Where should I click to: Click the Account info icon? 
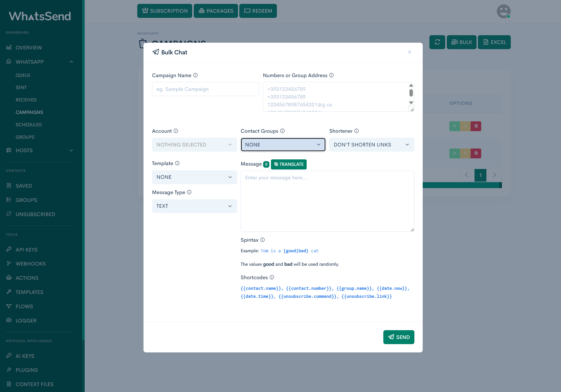tap(176, 131)
